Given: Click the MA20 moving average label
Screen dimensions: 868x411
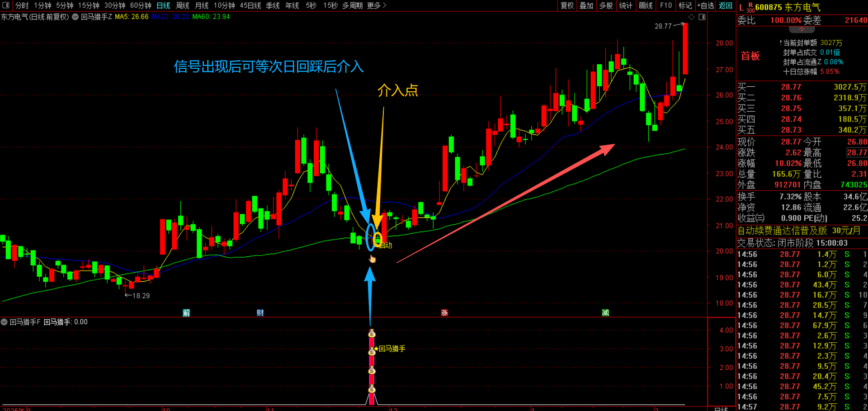Looking at the screenshot, I should [170, 17].
